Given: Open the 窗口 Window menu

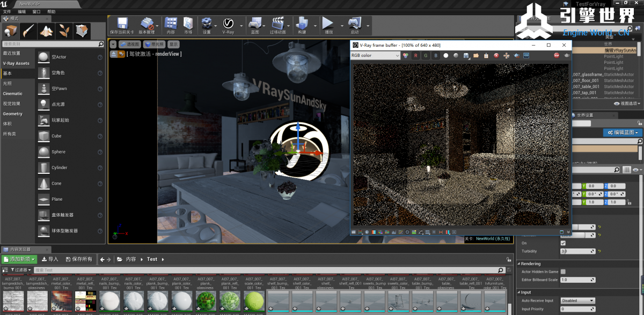Looking at the screenshot, I should (x=36, y=11).
